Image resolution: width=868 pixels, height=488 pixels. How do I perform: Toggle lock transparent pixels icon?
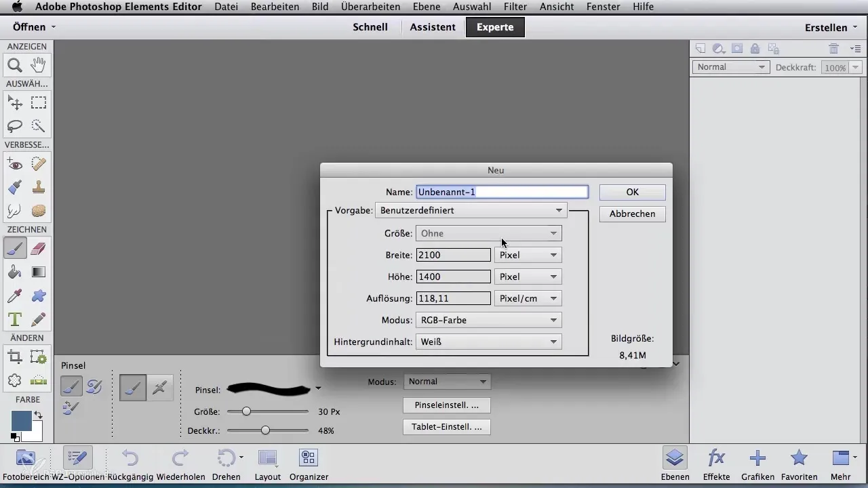[x=774, y=49]
